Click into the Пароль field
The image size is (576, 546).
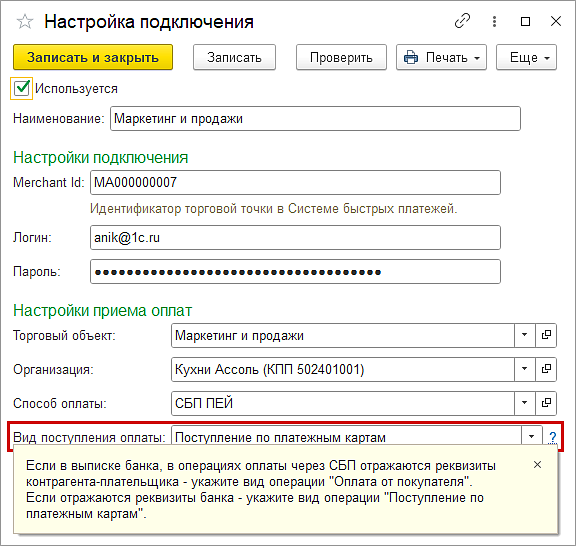[295, 272]
